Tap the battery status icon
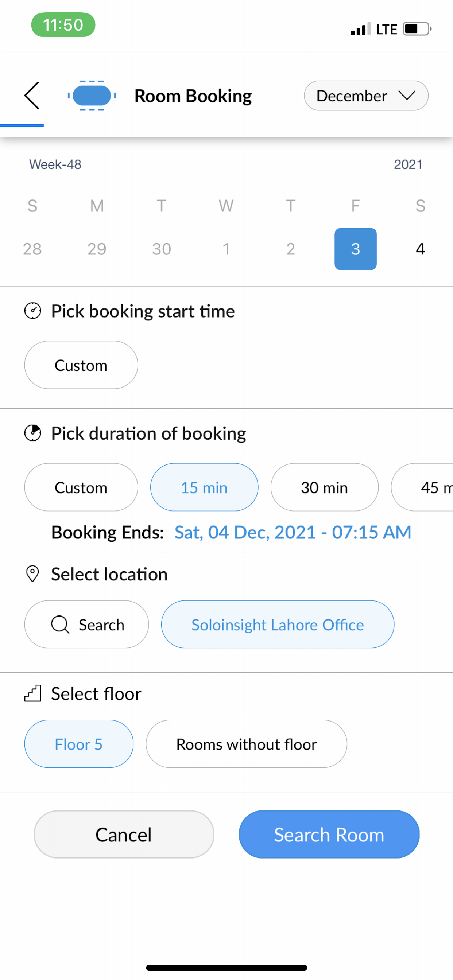The width and height of the screenshot is (453, 980). [x=417, y=29]
